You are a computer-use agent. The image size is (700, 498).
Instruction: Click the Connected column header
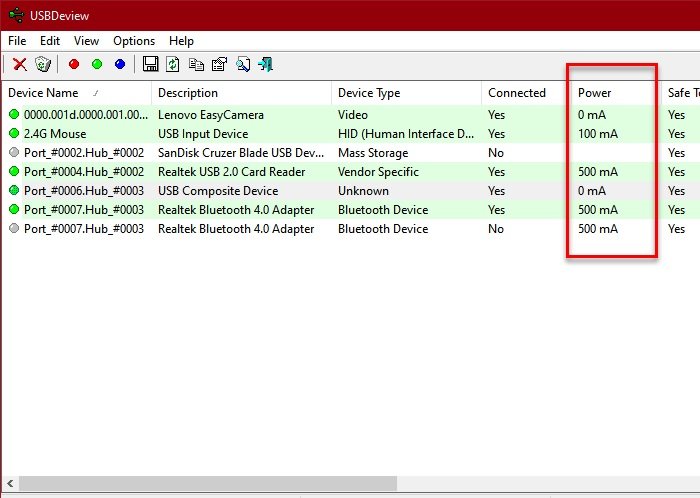517,93
